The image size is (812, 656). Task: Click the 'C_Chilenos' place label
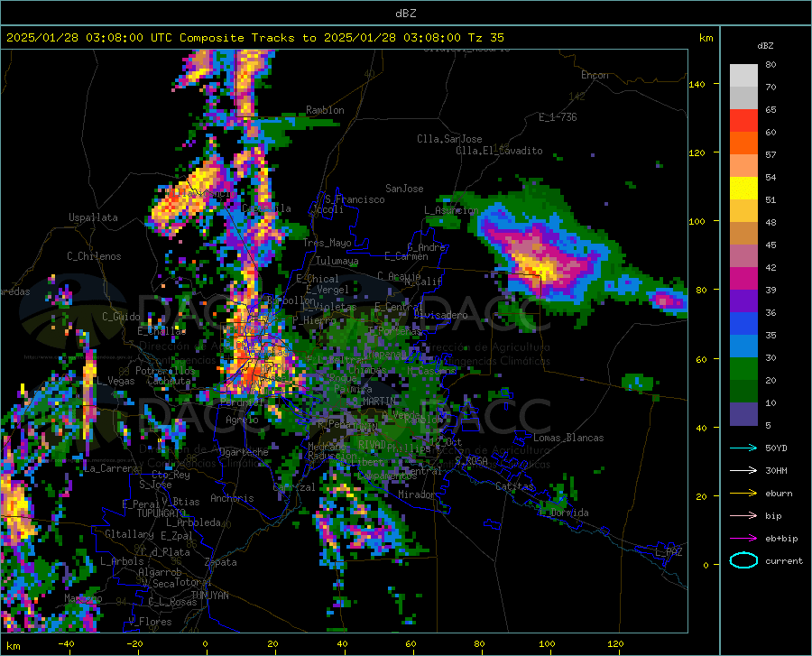click(94, 256)
